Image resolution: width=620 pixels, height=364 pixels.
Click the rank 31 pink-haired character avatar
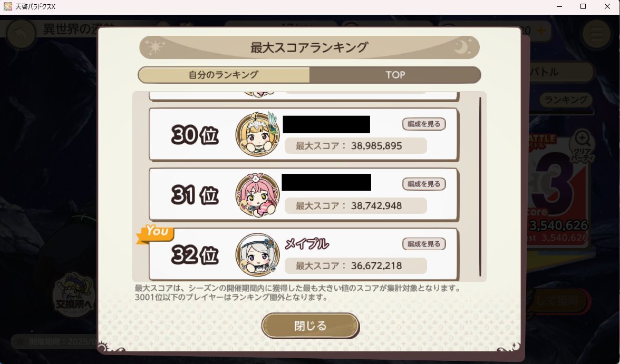[x=257, y=194]
